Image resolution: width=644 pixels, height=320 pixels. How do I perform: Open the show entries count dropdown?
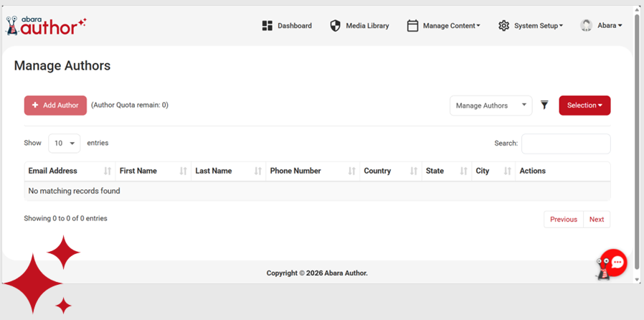64,143
